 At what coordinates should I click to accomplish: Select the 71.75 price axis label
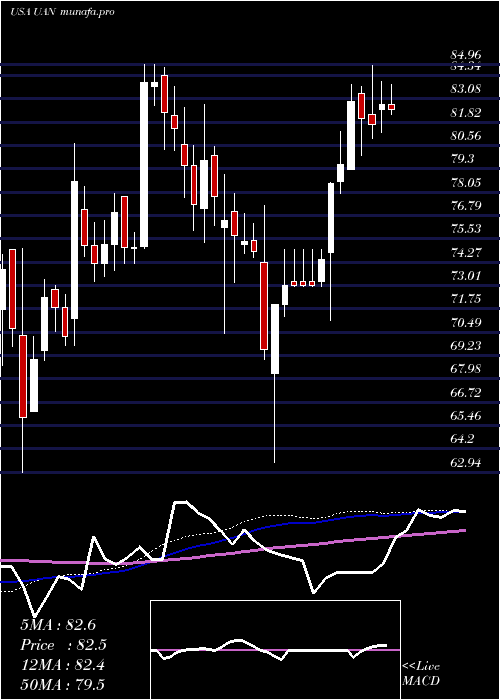(x=466, y=299)
